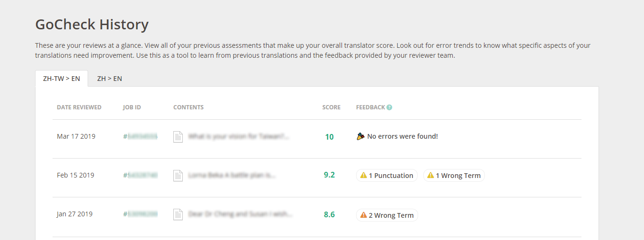
Task: Select the ZH-TW > EN tab
Action: pyautogui.click(x=62, y=79)
